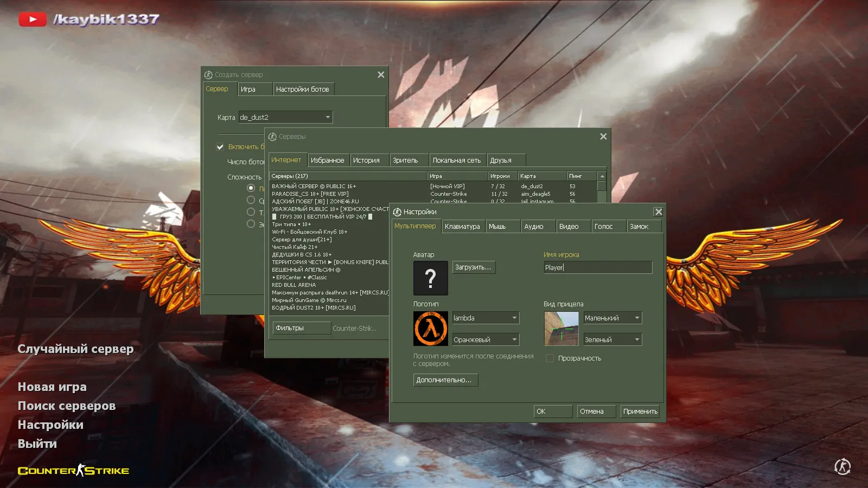868x488 pixels.
Task: Click the Counter-Strike emblem in bottom right corner
Action: click(842, 466)
